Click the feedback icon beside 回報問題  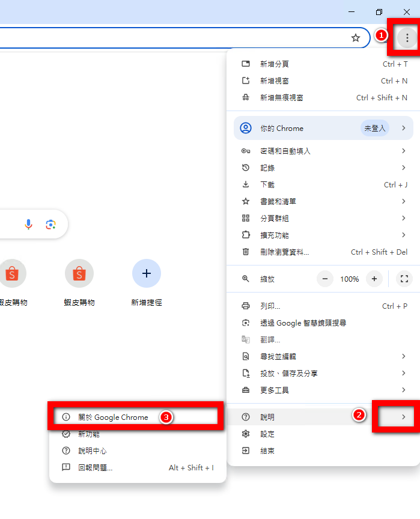pos(66,467)
